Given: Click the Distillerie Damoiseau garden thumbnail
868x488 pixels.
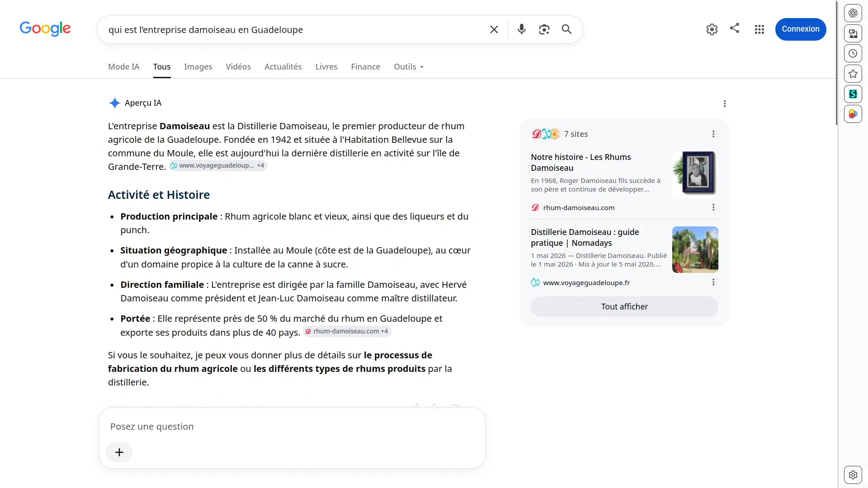Looking at the screenshot, I should [695, 249].
